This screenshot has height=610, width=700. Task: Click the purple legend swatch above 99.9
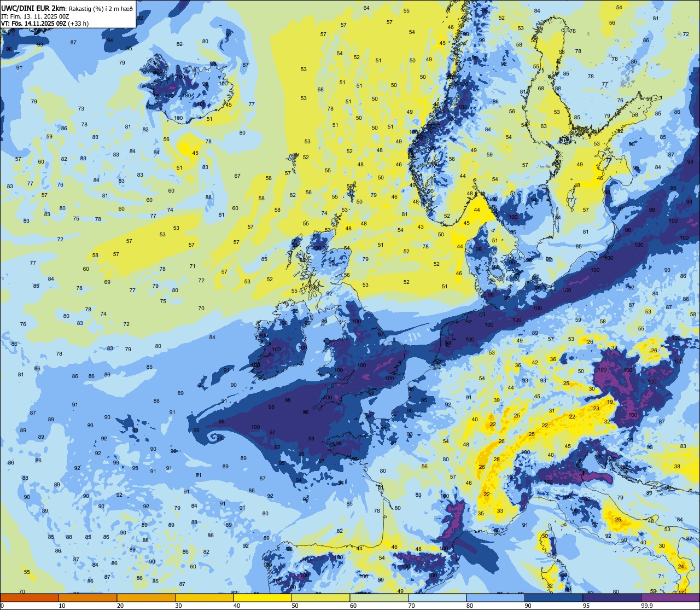670,598
